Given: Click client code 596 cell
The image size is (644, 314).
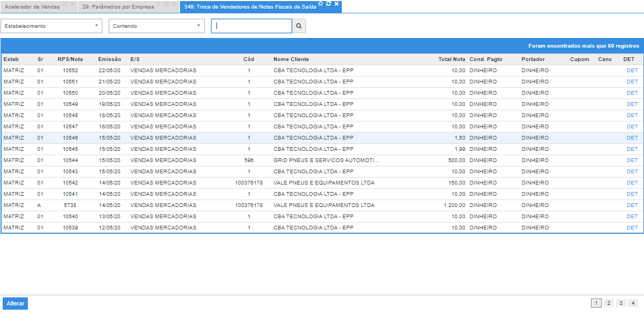Looking at the screenshot, I should [x=249, y=160].
